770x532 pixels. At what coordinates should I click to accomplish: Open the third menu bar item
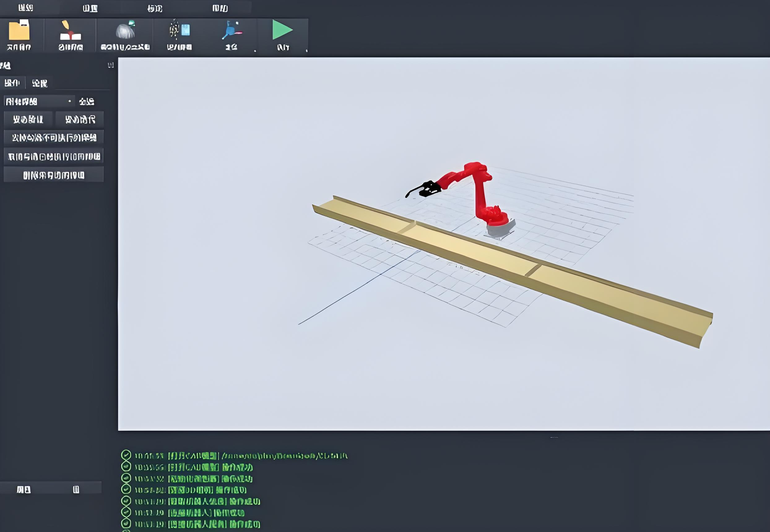click(x=155, y=8)
